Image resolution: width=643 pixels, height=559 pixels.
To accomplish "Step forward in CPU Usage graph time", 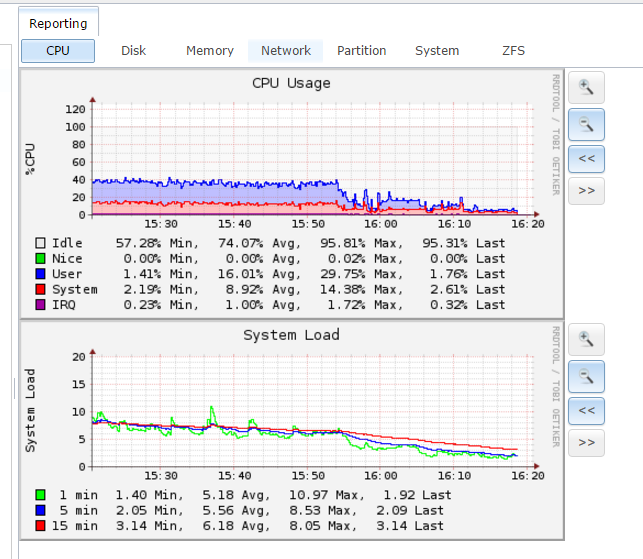I will [586, 191].
